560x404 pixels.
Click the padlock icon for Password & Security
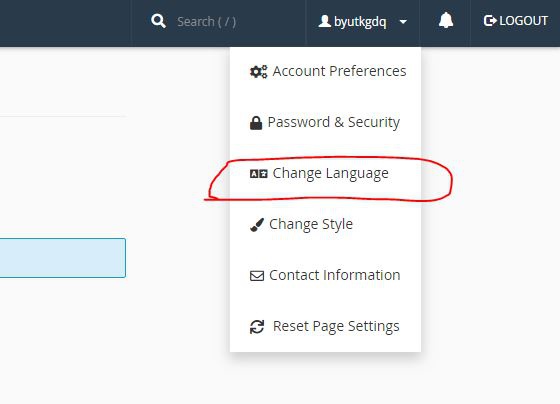point(256,123)
